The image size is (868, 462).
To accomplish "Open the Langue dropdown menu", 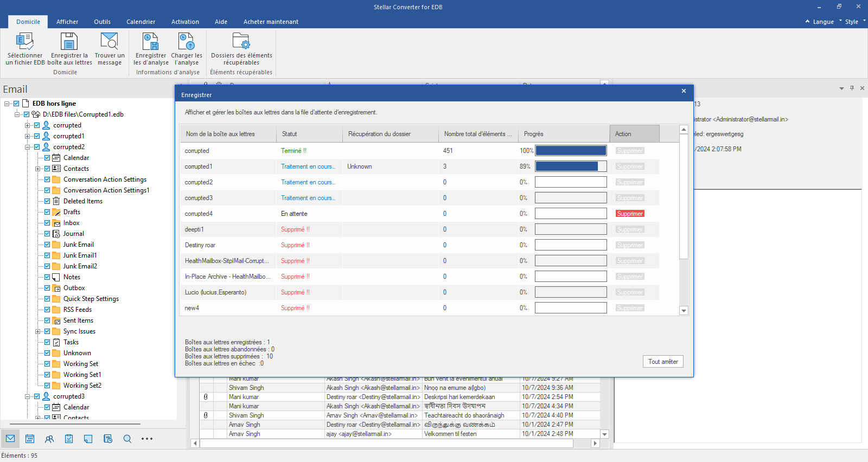I will tap(823, 22).
